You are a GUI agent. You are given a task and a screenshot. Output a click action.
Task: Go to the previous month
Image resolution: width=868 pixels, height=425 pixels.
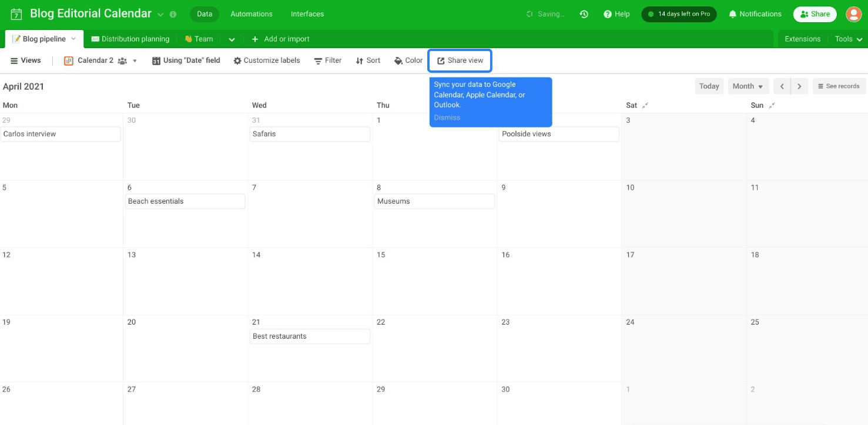click(x=782, y=86)
